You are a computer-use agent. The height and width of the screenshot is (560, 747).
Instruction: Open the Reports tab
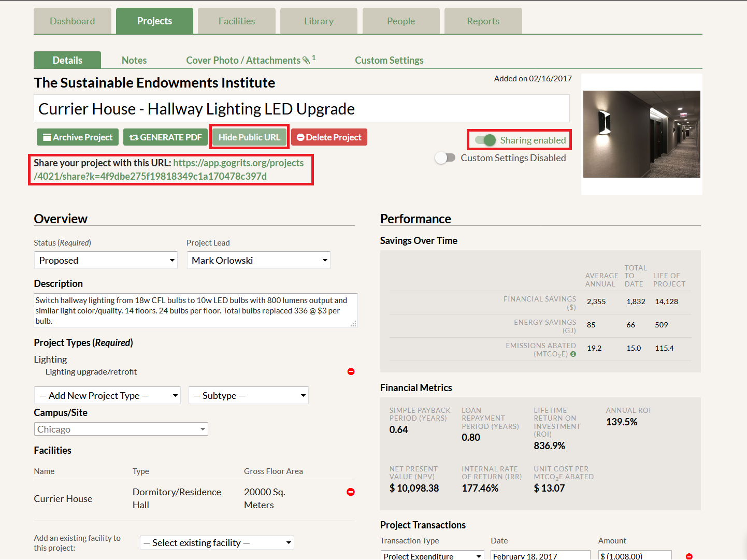click(x=483, y=21)
